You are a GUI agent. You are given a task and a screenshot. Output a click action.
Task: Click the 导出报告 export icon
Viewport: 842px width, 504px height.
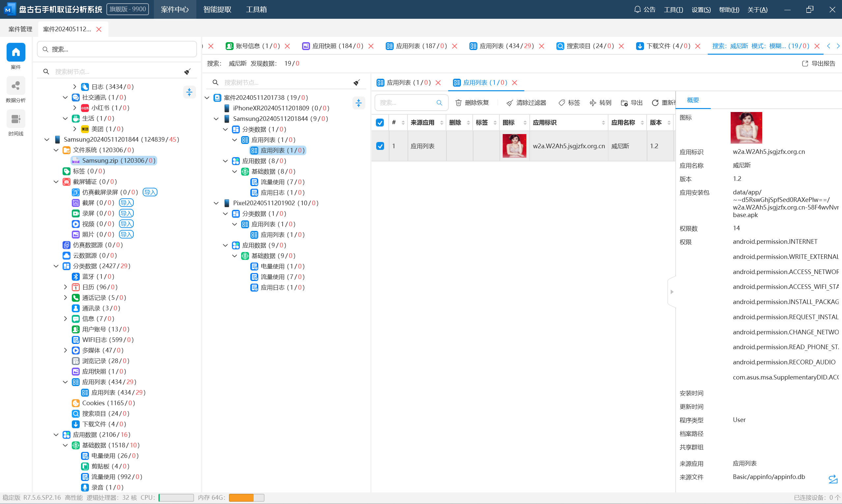[805, 64]
